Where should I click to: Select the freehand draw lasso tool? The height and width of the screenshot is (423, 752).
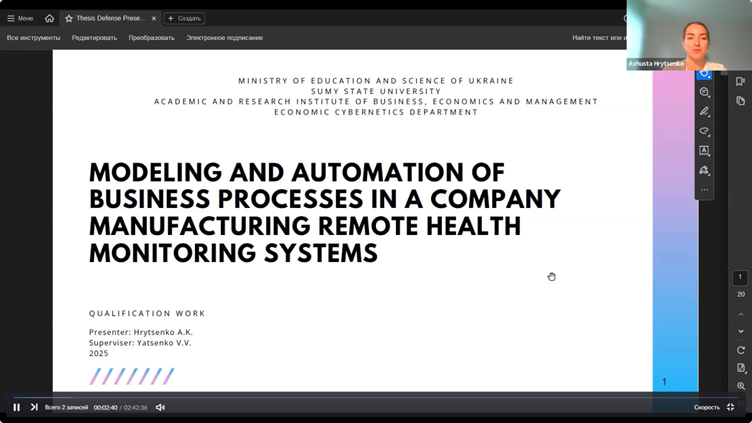(704, 131)
